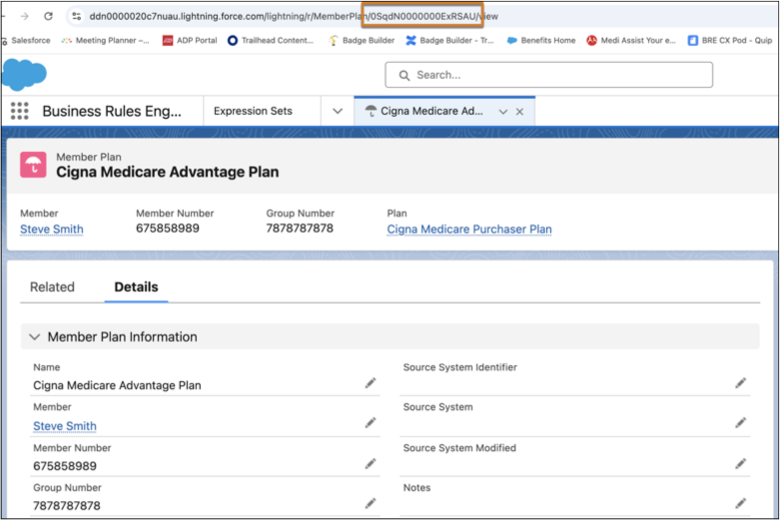Image resolution: width=780 pixels, height=520 pixels.
Task: Open Steve Smith link in Details section
Action: click(65, 426)
